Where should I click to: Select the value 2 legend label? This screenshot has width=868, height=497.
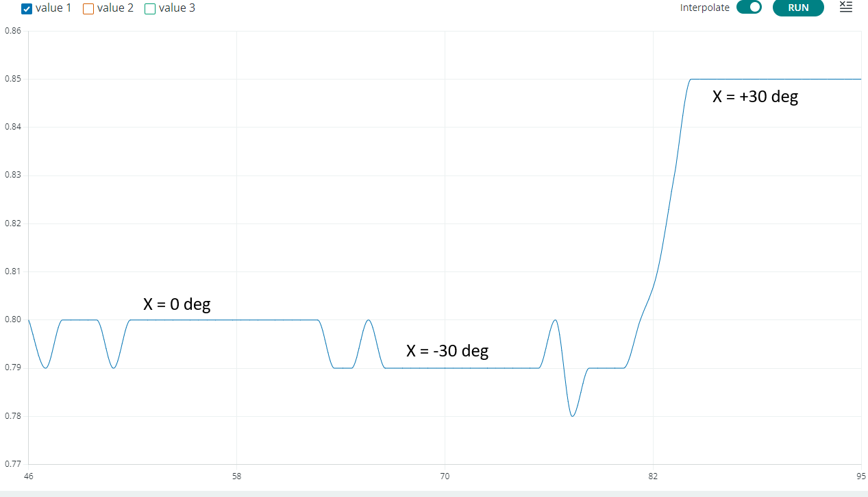pyautogui.click(x=114, y=8)
